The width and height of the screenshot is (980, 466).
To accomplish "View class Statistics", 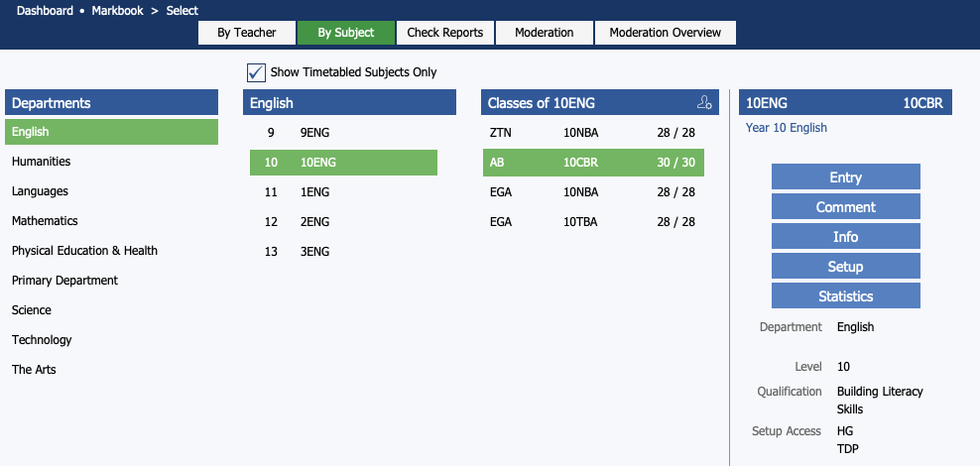I will [x=845, y=296].
